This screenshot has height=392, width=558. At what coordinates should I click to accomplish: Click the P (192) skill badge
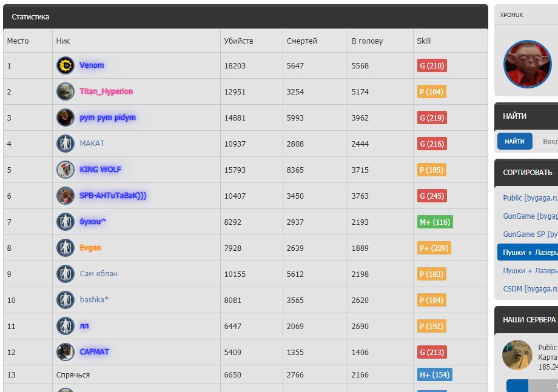pos(432,326)
